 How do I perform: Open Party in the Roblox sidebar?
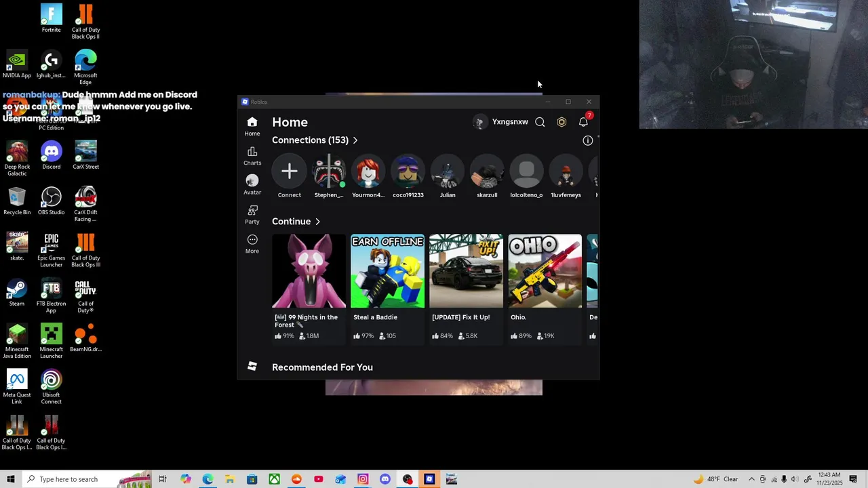[x=252, y=215]
